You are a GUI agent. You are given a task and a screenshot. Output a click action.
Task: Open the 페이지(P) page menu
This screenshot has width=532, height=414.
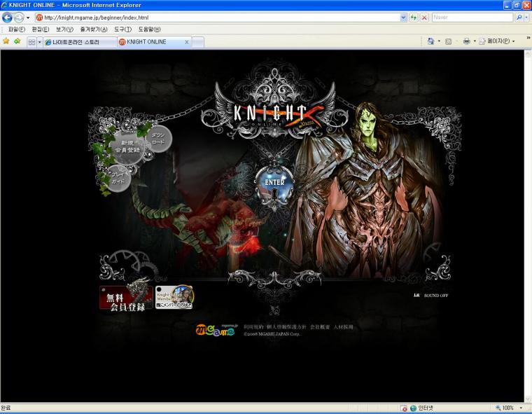click(x=496, y=41)
